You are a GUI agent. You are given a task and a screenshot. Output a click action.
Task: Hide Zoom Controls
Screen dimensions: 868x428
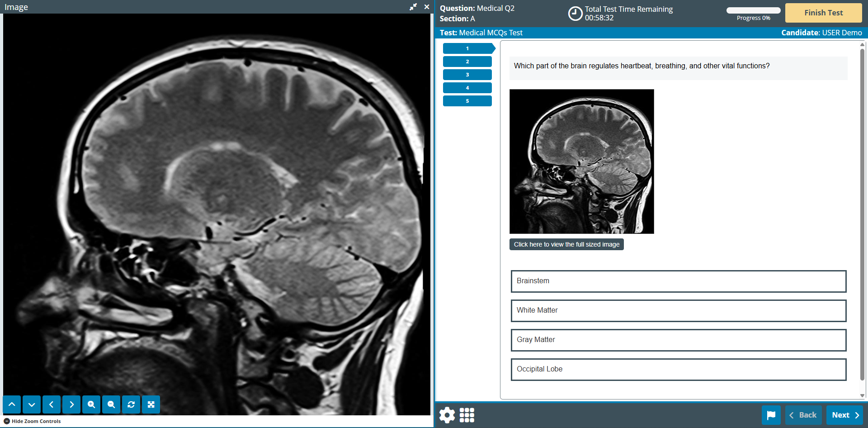coord(32,421)
